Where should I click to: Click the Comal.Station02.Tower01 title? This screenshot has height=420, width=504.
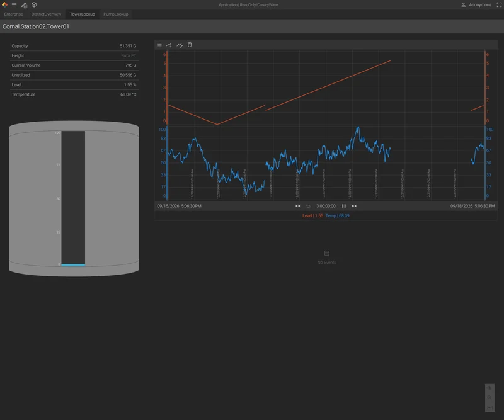point(36,26)
